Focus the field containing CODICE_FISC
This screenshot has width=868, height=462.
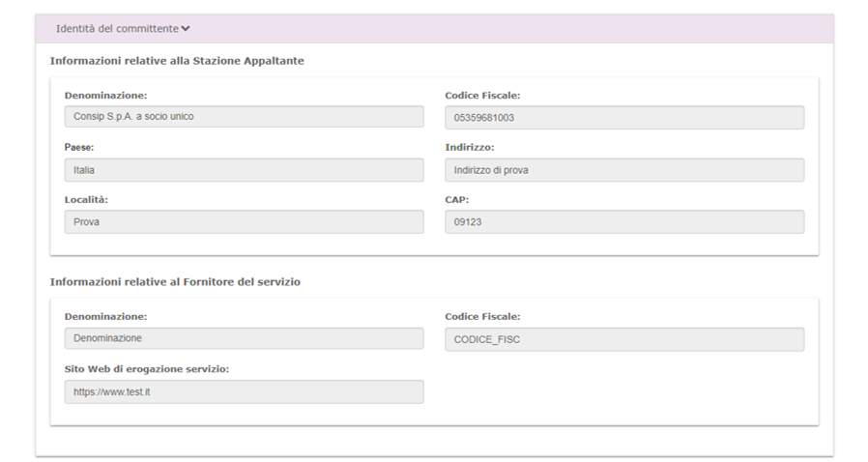(x=623, y=339)
